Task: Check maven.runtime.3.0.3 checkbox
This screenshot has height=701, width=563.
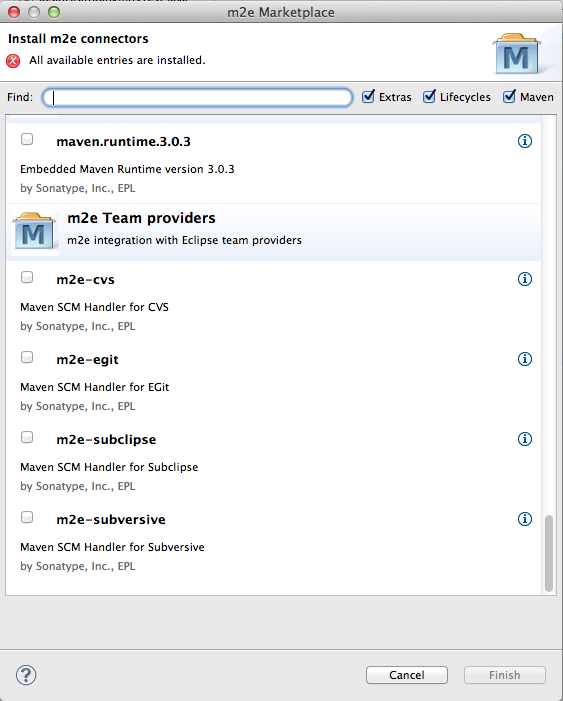Action: [27, 139]
